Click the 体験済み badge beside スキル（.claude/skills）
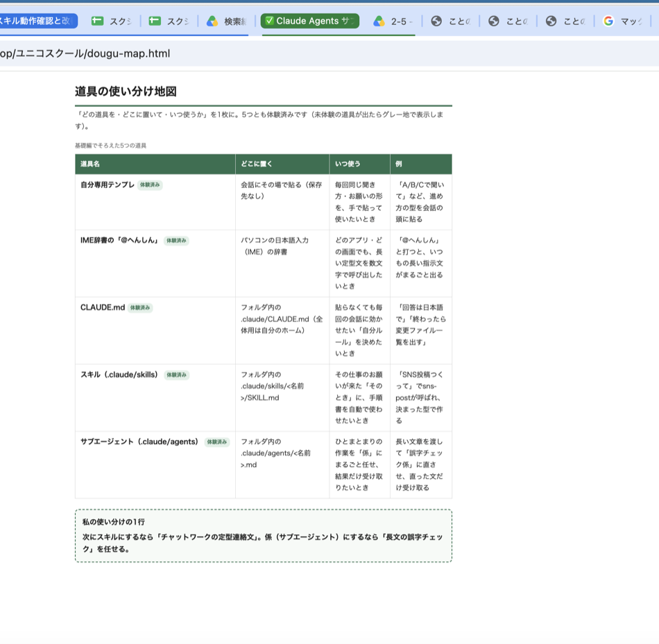 coord(176,375)
